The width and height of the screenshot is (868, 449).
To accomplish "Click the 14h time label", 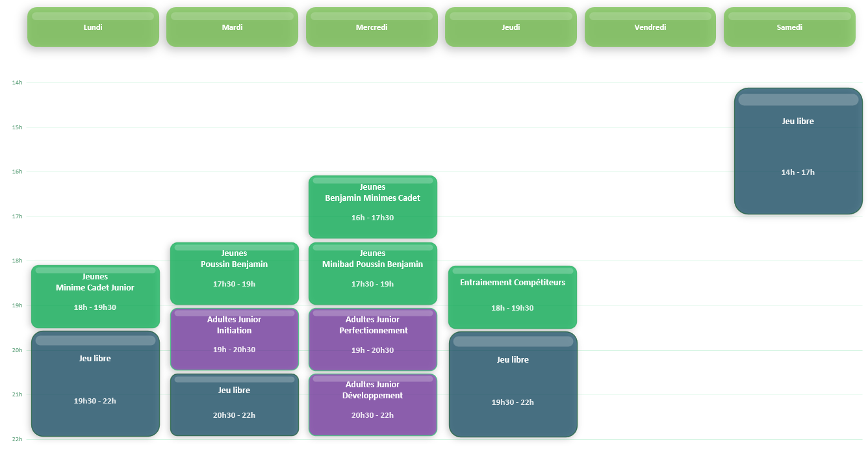I will click(17, 83).
